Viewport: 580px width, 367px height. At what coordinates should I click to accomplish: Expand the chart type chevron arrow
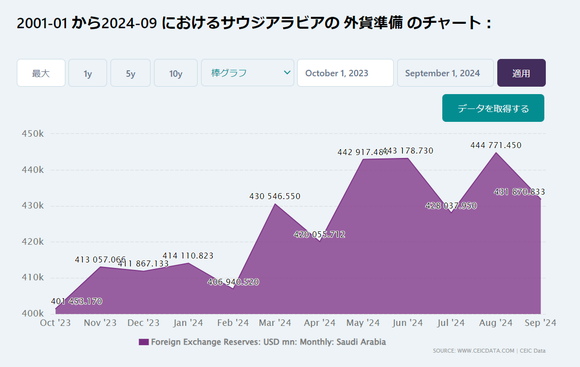coord(287,73)
